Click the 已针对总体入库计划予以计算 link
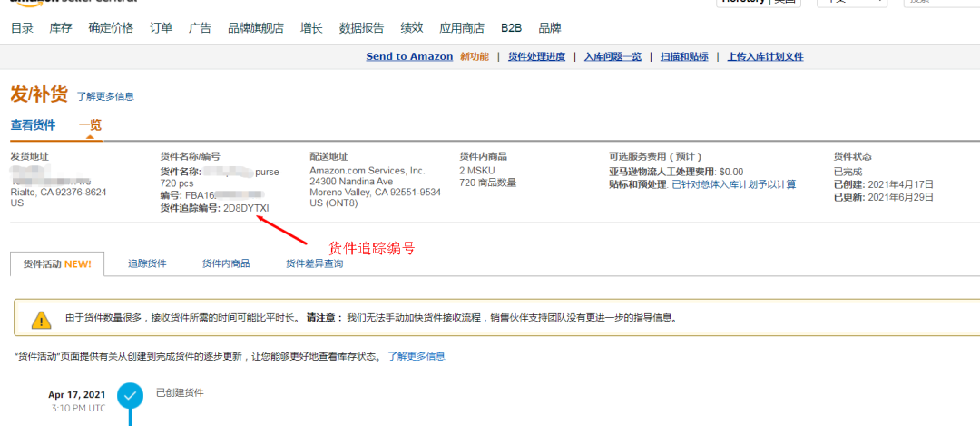The width and height of the screenshot is (980, 426). [x=733, y=184]
